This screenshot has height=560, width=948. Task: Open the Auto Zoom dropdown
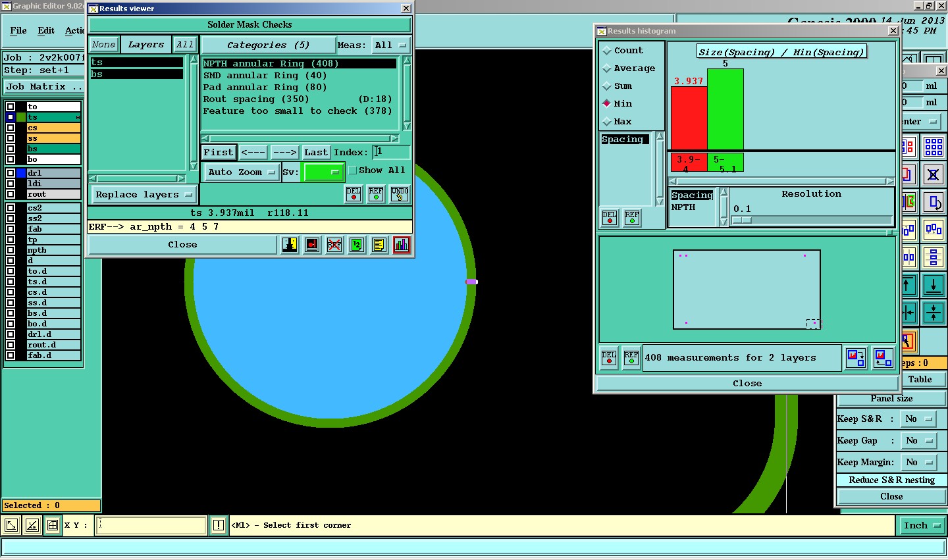pos(242,172)
